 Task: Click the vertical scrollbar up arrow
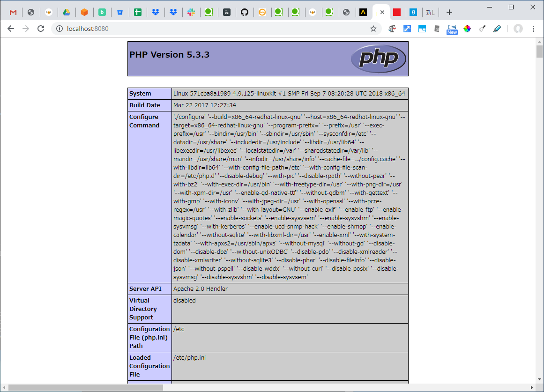tap(539, 41)
